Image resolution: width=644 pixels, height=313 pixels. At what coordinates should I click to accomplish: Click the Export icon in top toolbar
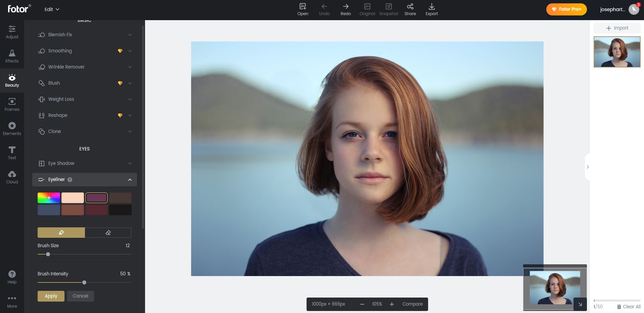click(431, 9)
